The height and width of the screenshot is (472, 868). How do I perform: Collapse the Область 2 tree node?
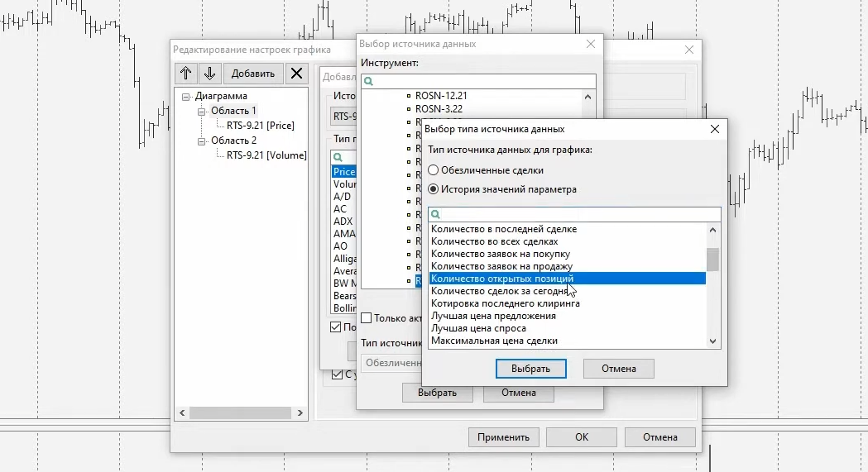201,141
